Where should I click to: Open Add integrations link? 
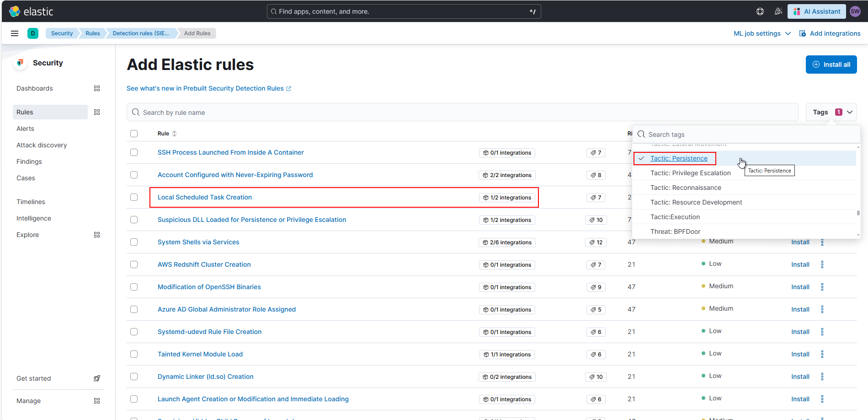tap(830, 33)
